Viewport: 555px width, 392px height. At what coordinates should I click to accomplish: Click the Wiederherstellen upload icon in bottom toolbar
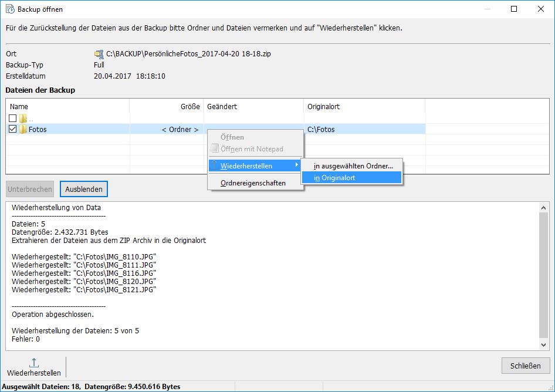[33, 363]
